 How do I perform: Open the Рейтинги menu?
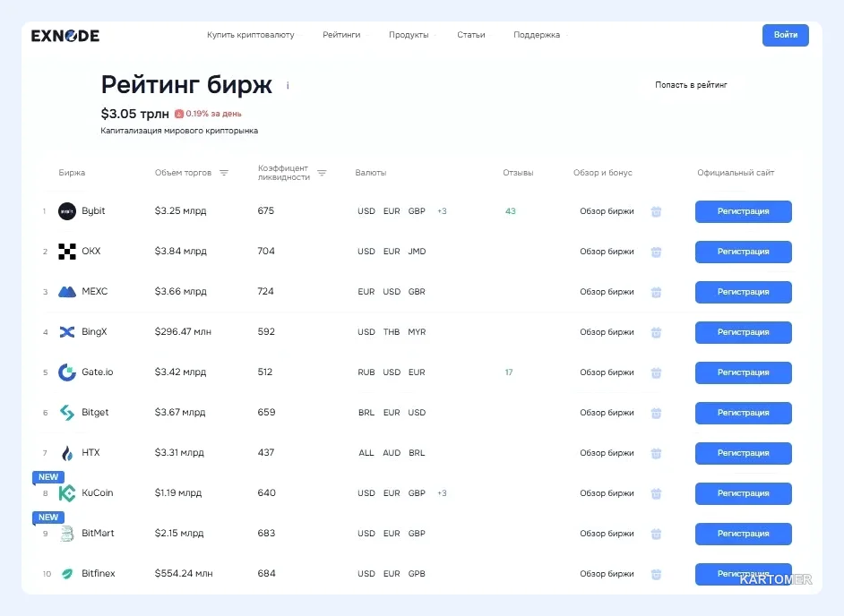point(341,35)
